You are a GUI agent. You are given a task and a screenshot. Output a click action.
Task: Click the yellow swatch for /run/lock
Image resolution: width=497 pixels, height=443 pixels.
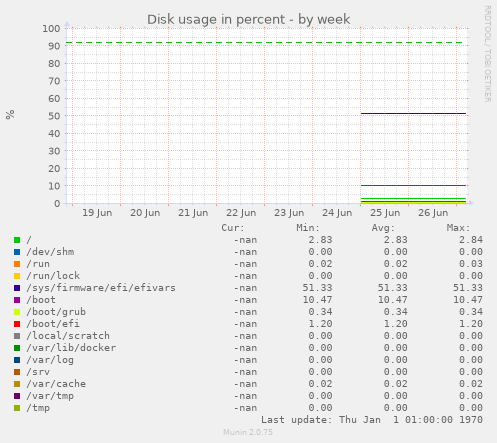tap(17, 276)
